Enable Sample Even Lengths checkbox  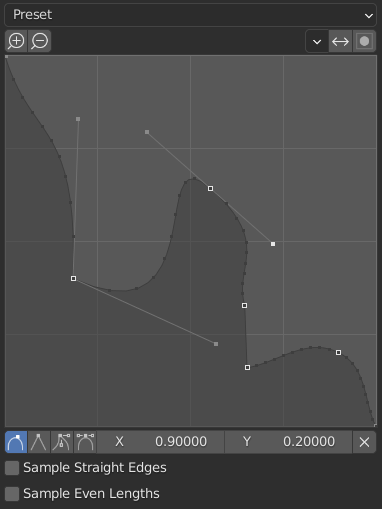point(12,494)
